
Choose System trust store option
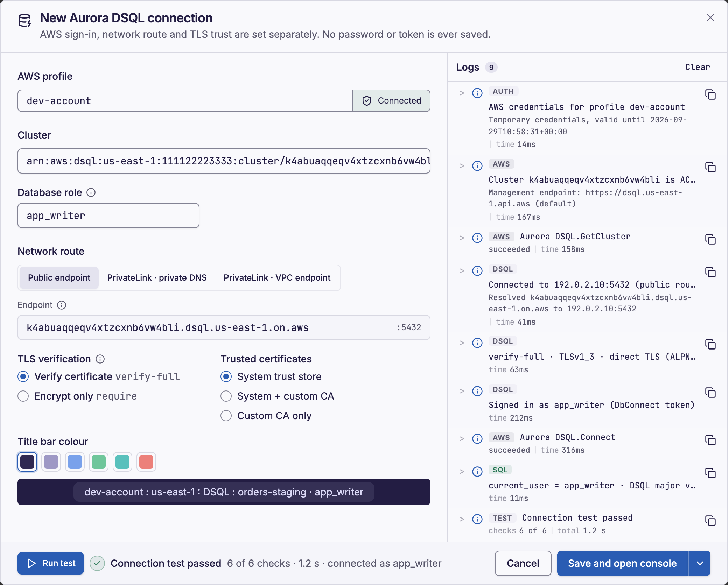point(226,376)
